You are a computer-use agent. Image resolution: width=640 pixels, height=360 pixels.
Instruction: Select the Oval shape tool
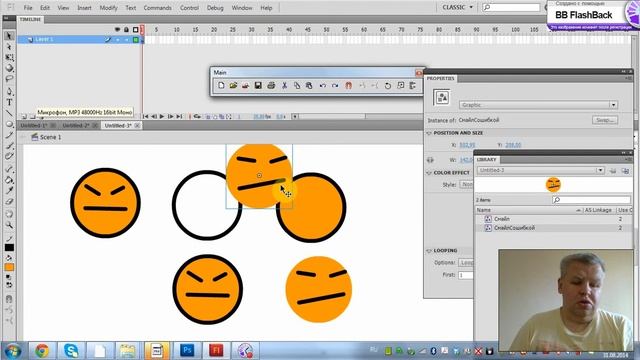coord(9,124)
